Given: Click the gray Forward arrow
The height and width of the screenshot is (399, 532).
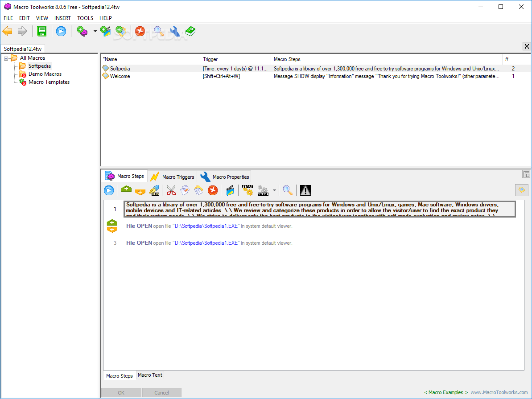Looking at the screenshot, I should pos(22,31).
